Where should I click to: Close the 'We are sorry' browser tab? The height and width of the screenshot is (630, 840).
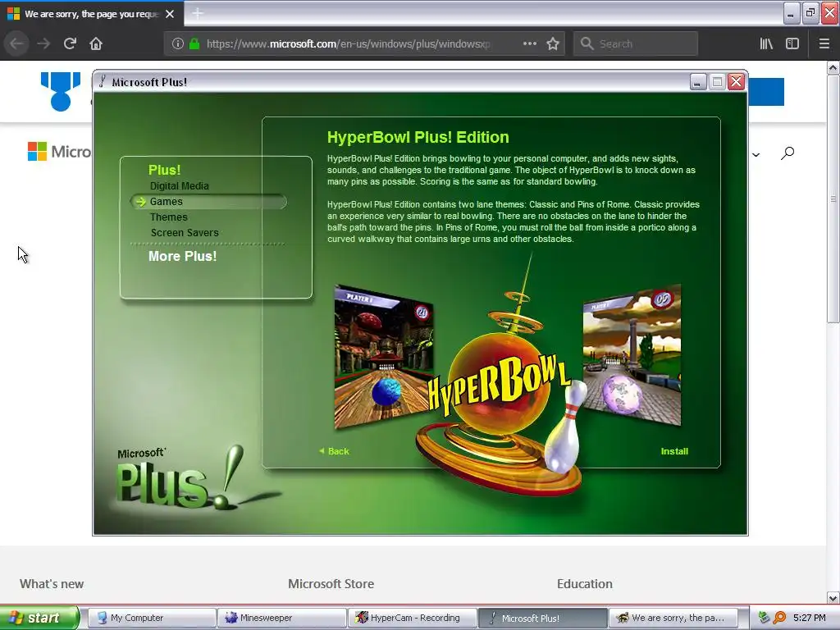coord(170,14)
